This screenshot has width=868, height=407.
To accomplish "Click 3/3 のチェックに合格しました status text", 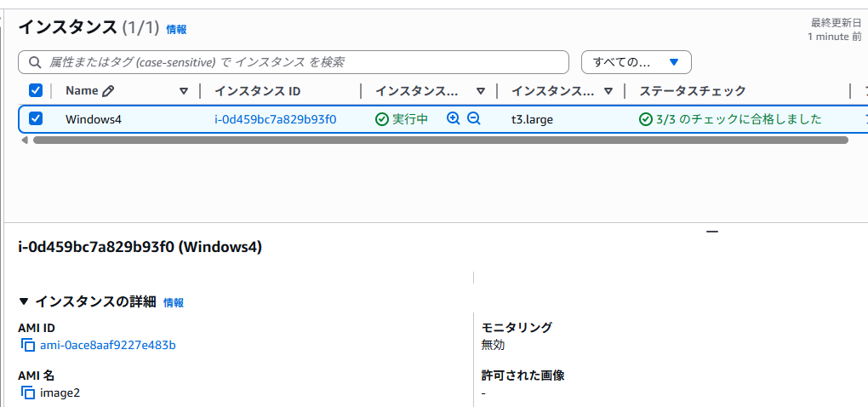I will pyautogui.click(x=739, y=119).
